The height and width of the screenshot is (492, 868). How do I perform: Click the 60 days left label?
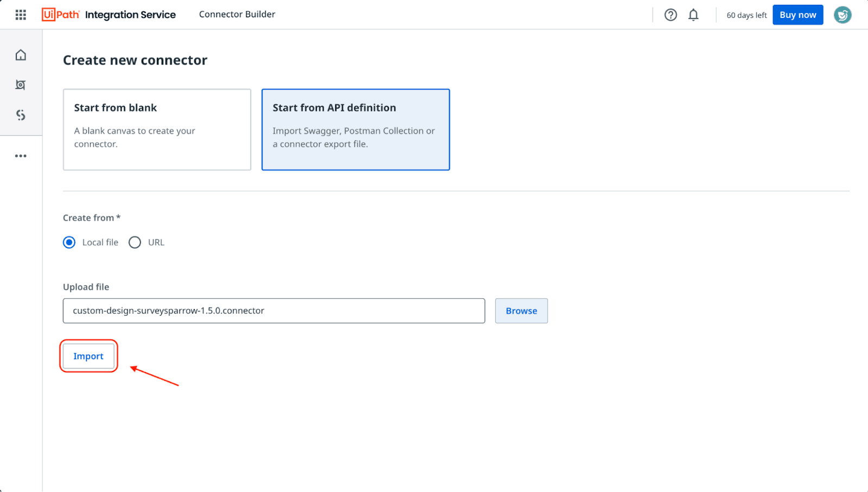[x=746, y=15]
